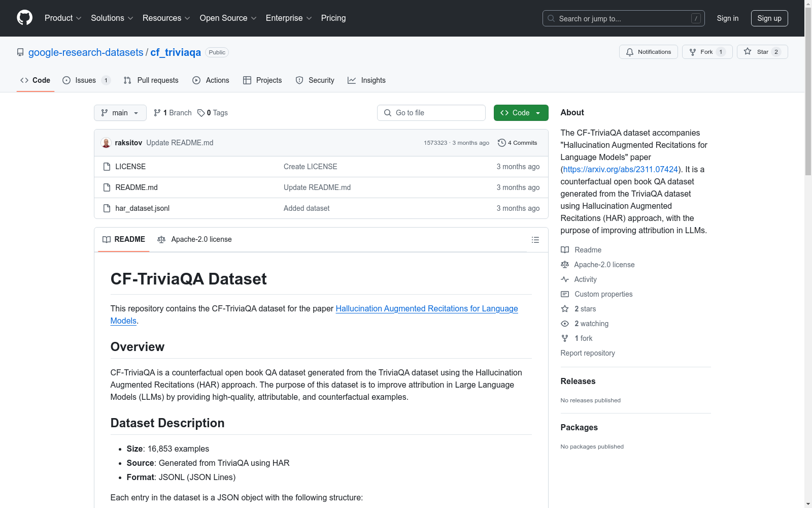Open the LICENSE file
The width and height of the screenshot is (812, 508).
[x=130, y=167]
